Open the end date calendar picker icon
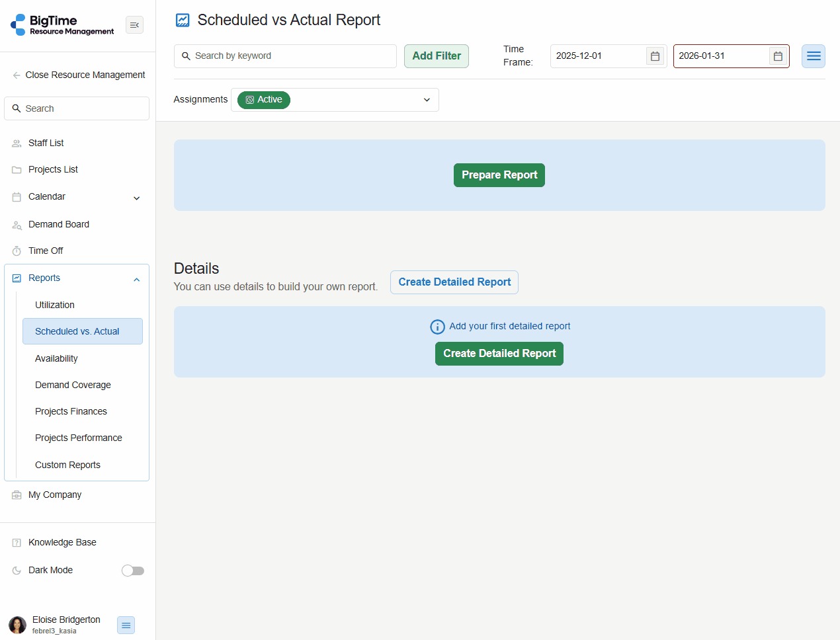The height and width of the screenshot is (640, 840). pyautogui.click(x=778, y=56)
